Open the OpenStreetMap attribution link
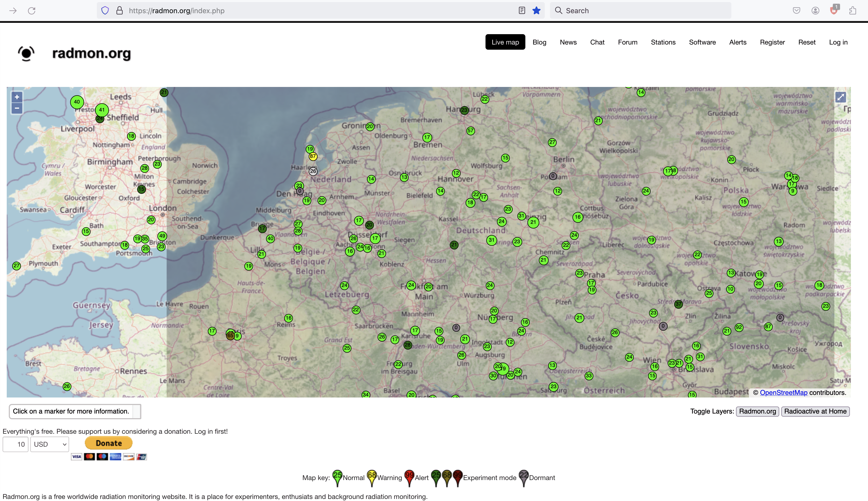The width and height of the screenshot is (868, 501). (783, 393)
